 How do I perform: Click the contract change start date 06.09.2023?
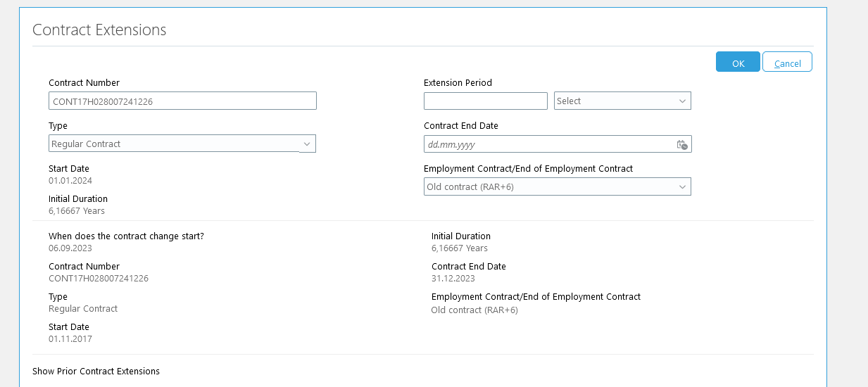(x=70, y=248)
